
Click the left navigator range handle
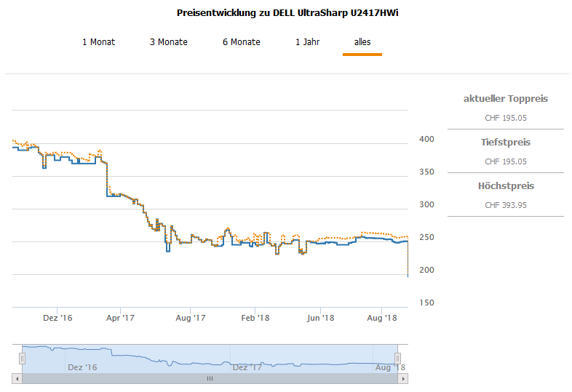[22, 359]
